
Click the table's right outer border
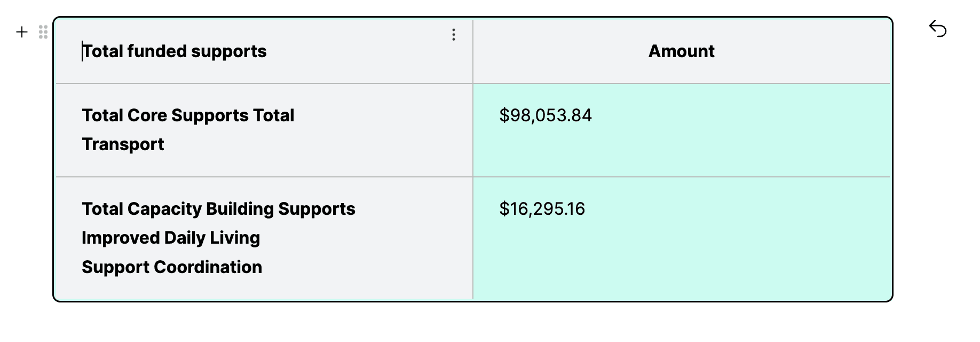pyautogui.click(x=892, y=160)
